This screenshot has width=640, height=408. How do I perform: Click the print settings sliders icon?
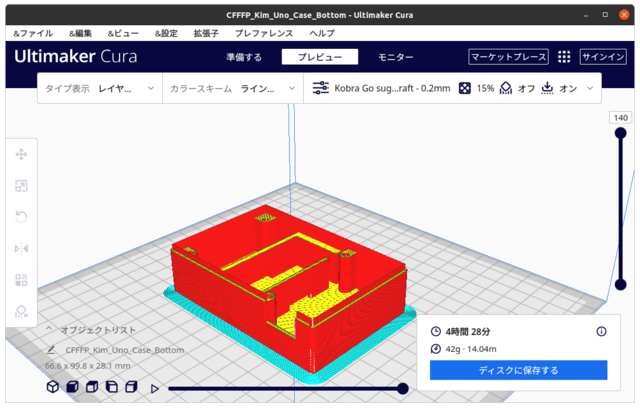tap(320, 88)
